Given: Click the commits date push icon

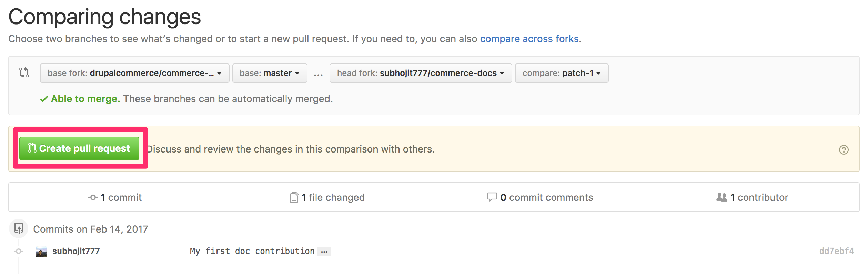Looking at the screenshot, I should coord(19,228).
